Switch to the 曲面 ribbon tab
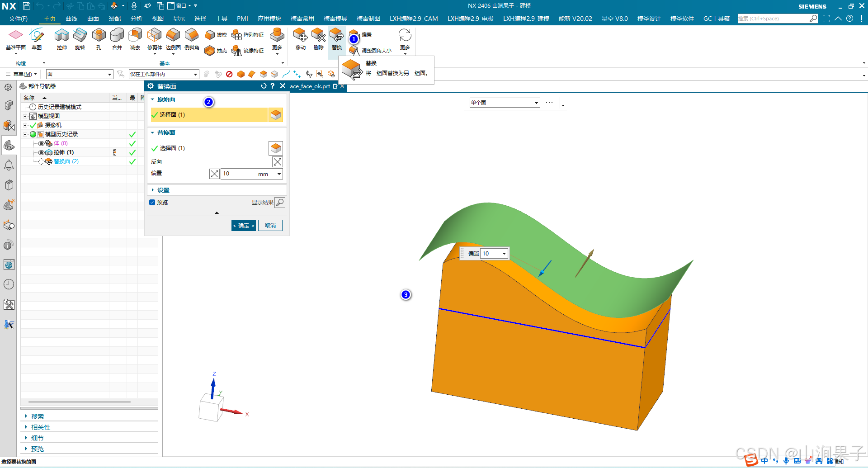This screenshot has width=868, height=468. [x=93, y=19]
